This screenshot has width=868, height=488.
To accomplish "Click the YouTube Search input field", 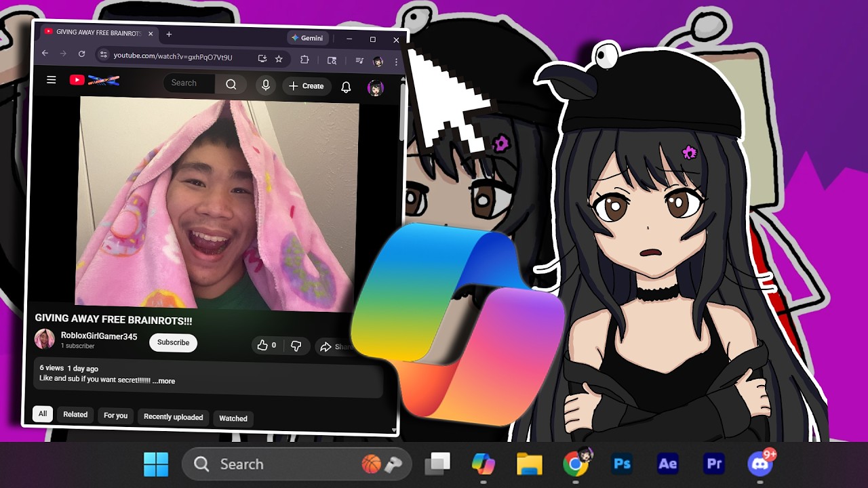I will [189, 83].
